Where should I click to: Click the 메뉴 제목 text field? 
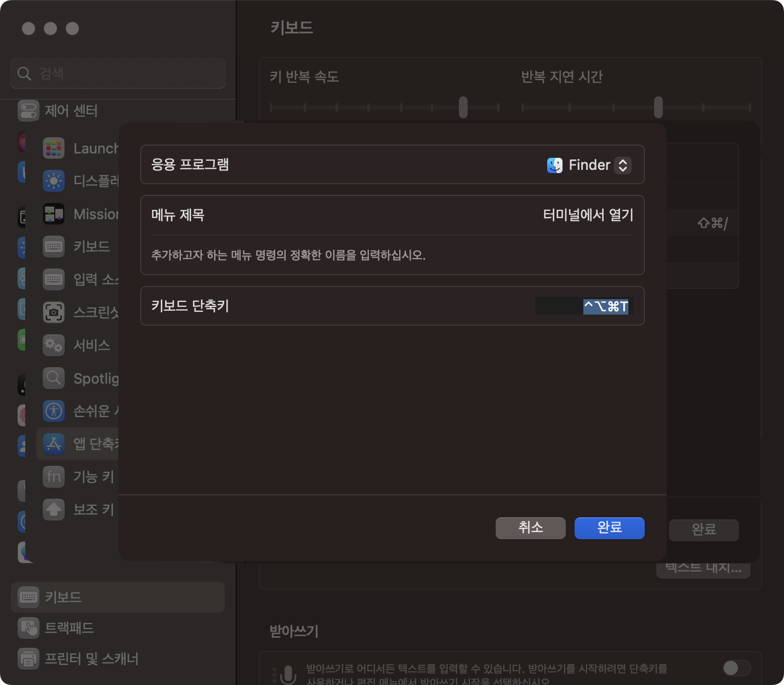(588, 215)
